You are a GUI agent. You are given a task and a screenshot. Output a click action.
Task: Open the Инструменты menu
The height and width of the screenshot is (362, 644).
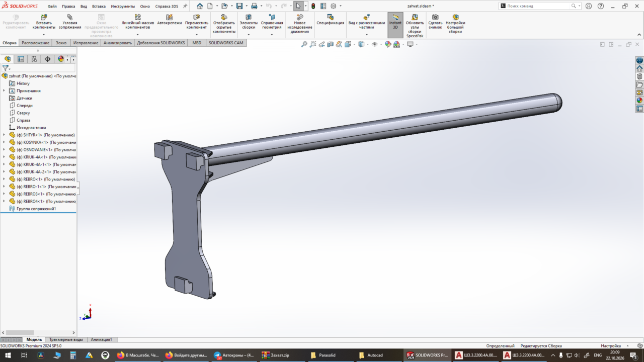(x=123, y=7)
